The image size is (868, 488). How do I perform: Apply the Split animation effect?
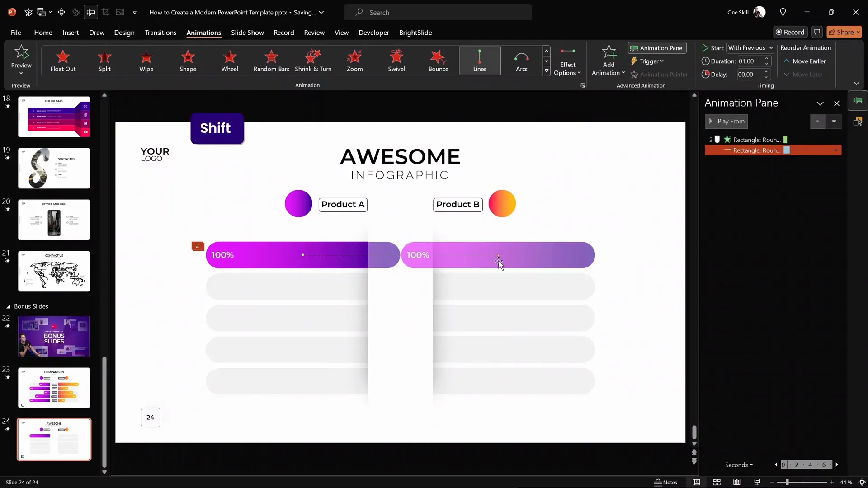104,61
